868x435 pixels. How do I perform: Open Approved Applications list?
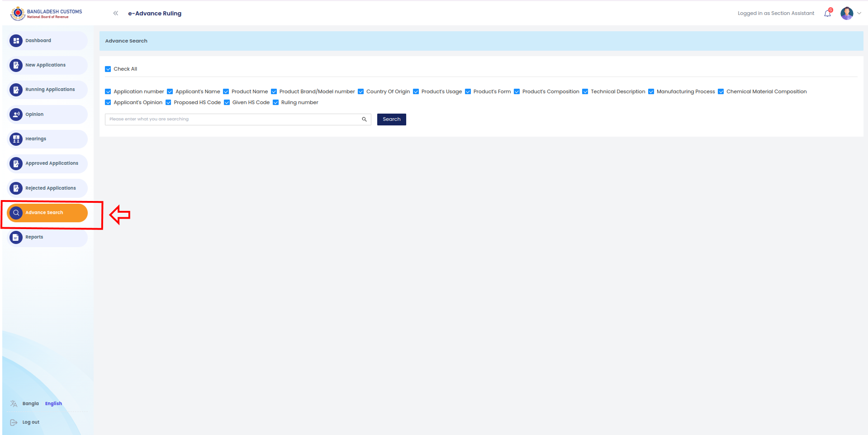(47, 163)
